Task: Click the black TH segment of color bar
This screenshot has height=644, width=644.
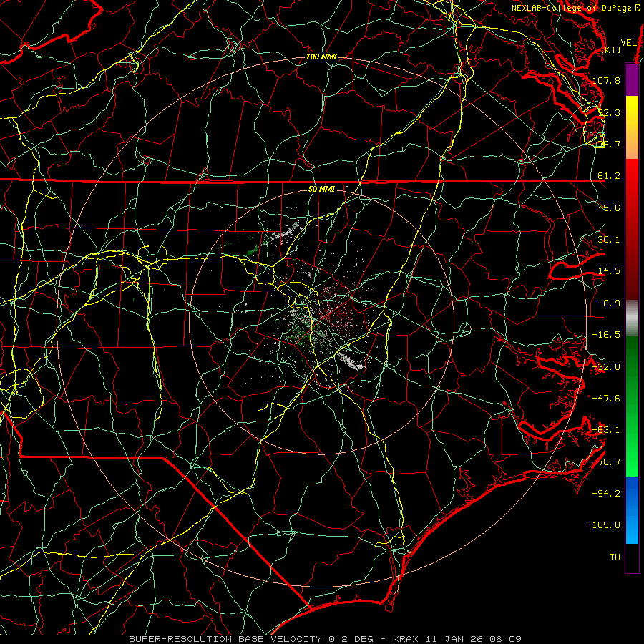Action: tap(632, 557)
